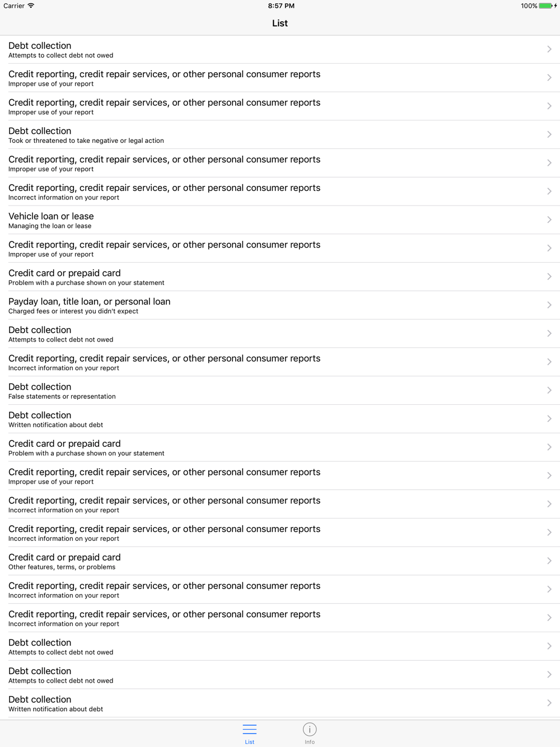Select Credit card Other features, terms entry
Image resolution: width=560 pixels, height=747 pixels.
(280, 561)
